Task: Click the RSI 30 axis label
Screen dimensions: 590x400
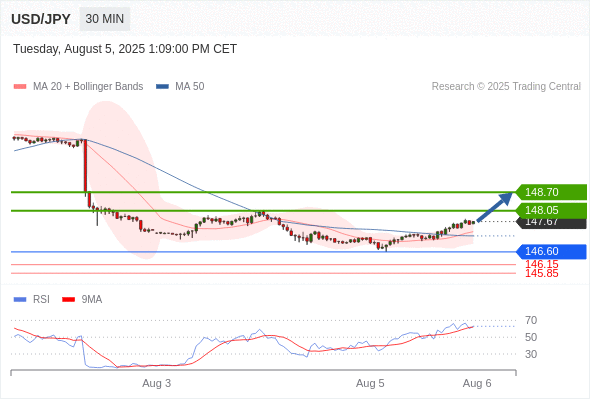Action: (x=531, y=354)
